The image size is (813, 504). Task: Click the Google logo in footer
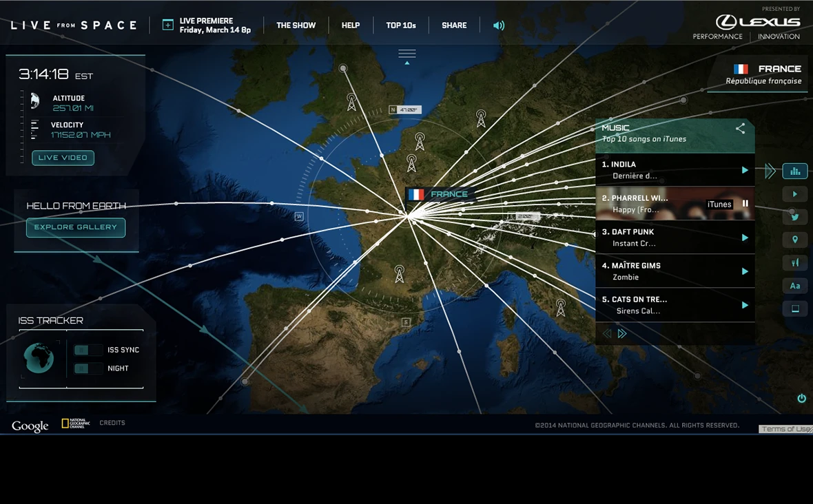(x=30, y=426)
